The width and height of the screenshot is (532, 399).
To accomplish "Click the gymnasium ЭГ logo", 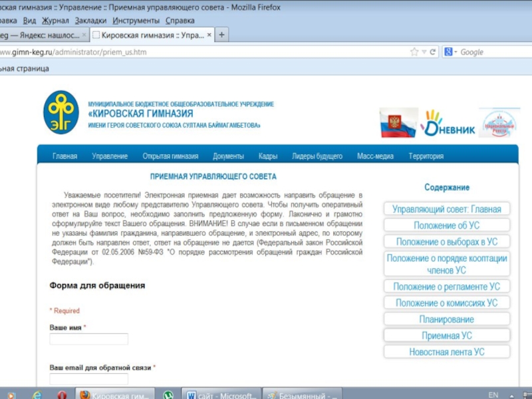I will click(x=61, y=112).
